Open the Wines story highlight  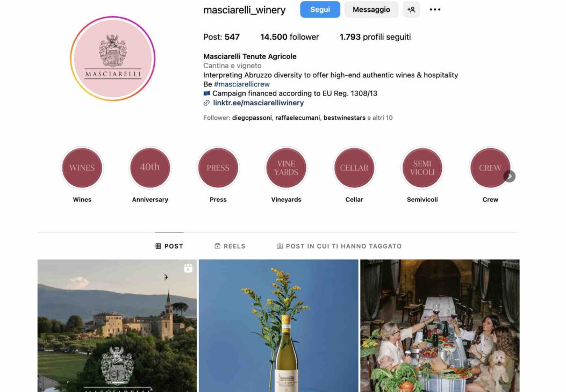click(82, 168)
